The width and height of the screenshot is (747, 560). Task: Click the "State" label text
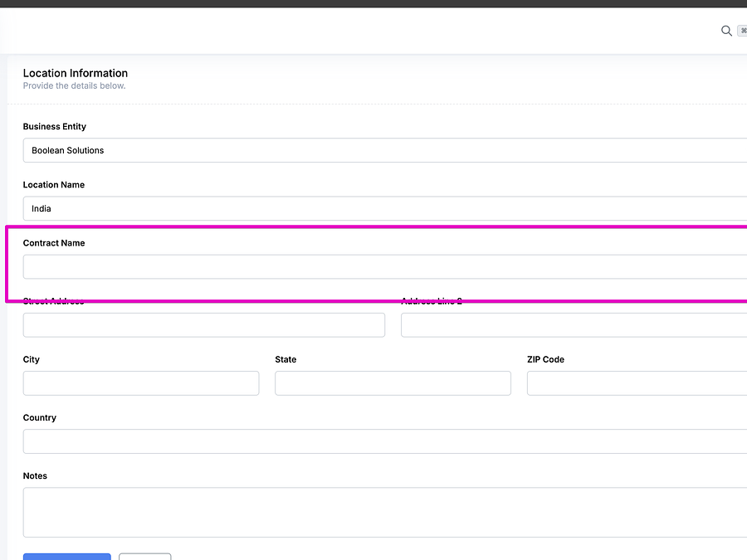point(286,359)
